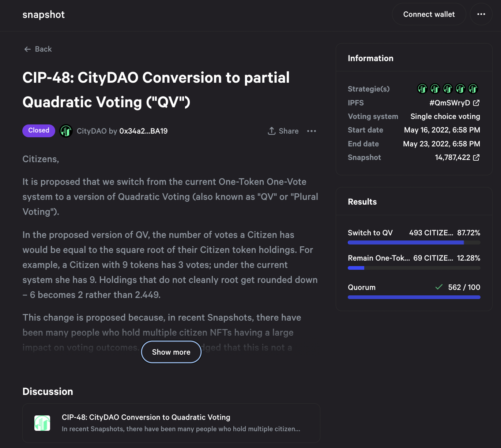The image size is (501, 448).
Task: Open the top-right three-dot menu
Action: (x=481, y=14)
